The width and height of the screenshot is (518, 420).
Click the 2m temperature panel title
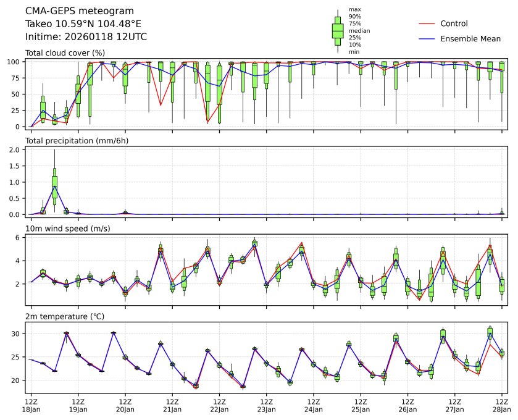65,316
